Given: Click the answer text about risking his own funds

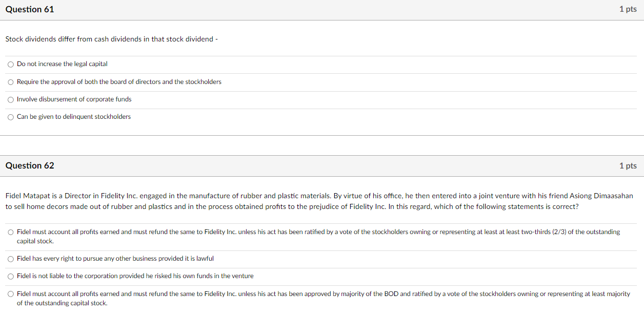Looking at the screenshot, I should pos(135,276).
